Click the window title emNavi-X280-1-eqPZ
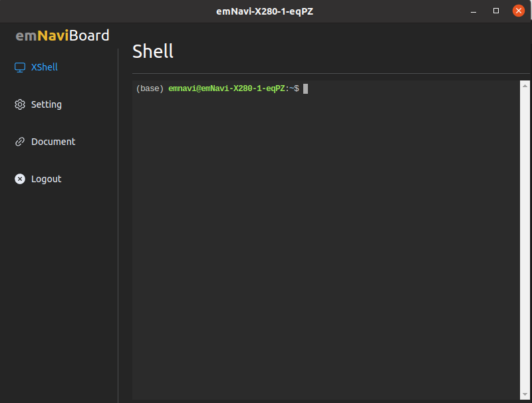Image resolution: width=532 pixels, height=403 pixels. (265, 11)
